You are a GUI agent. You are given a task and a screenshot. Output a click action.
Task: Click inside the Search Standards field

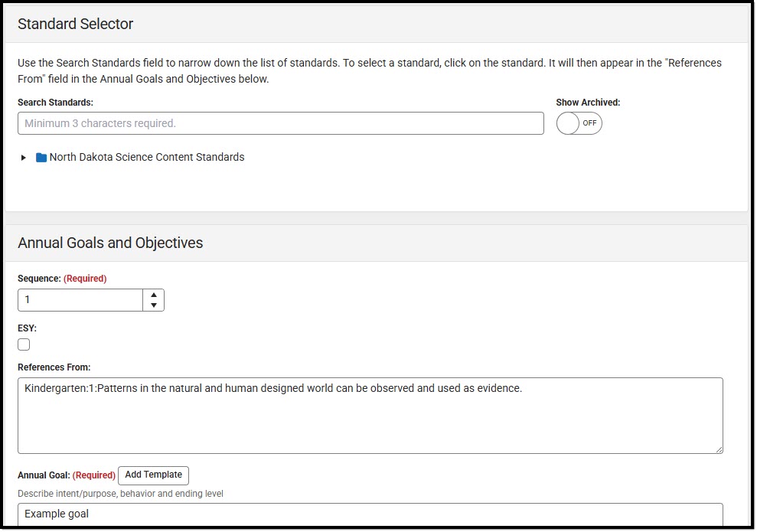[280, 123]
